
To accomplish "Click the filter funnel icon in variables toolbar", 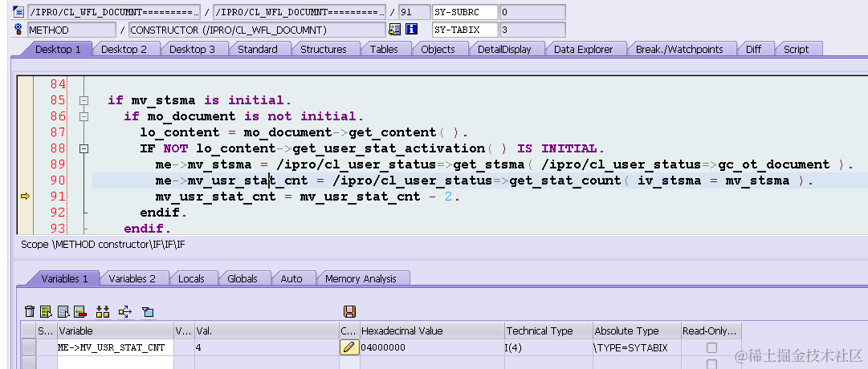I will point(147,312).
